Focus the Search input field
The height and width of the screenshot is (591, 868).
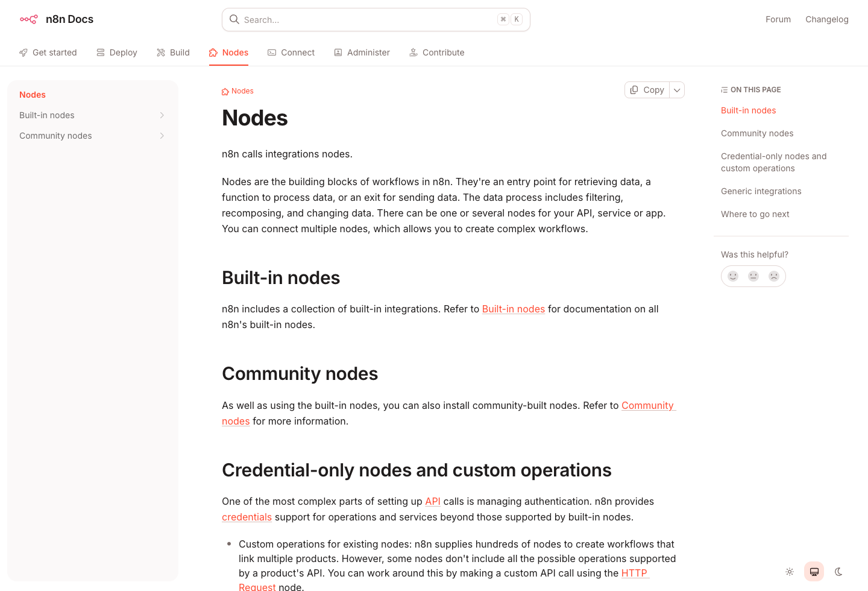click(376, 19)
